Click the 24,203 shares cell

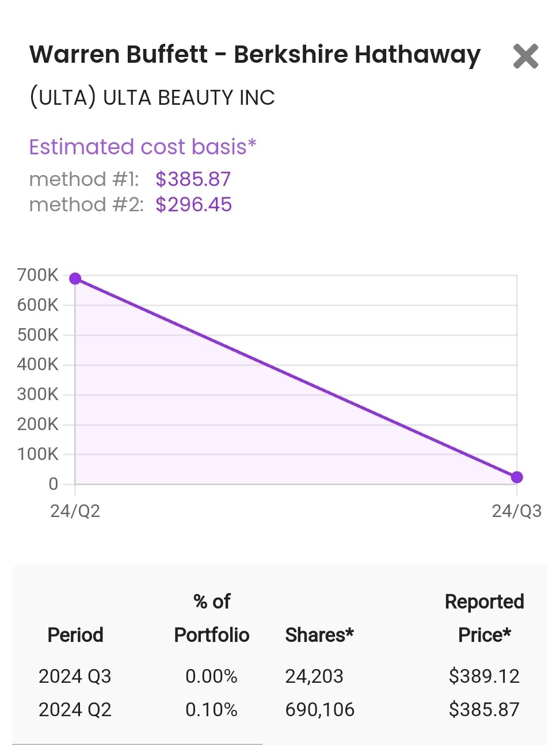pos(314,676)
